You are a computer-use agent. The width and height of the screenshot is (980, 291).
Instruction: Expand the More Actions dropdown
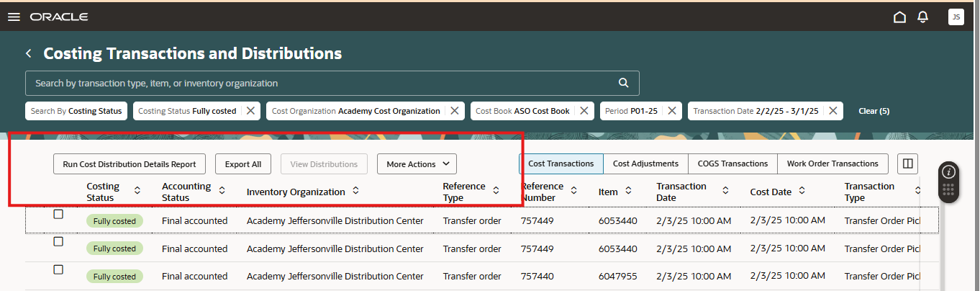tap(417, 164)
